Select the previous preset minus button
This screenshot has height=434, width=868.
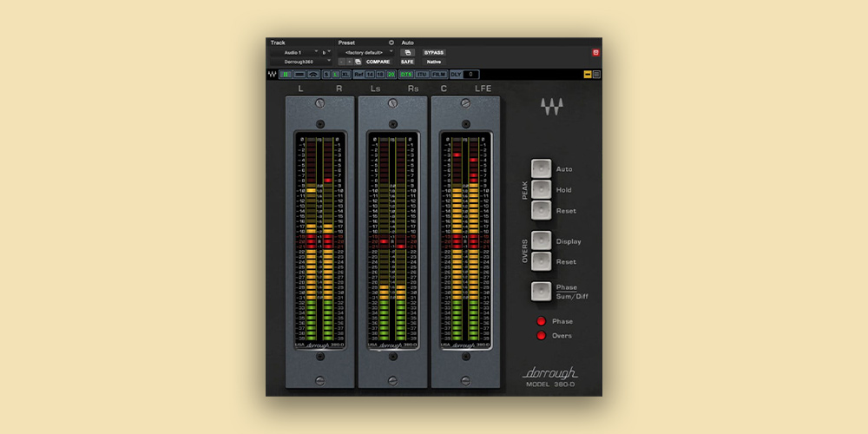coord(341,62)
